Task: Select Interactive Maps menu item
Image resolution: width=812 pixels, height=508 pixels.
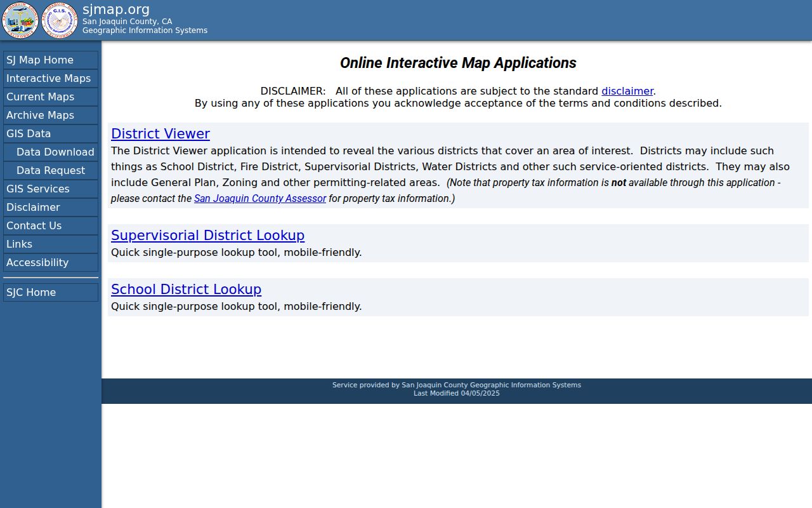Action: [51, 78]
